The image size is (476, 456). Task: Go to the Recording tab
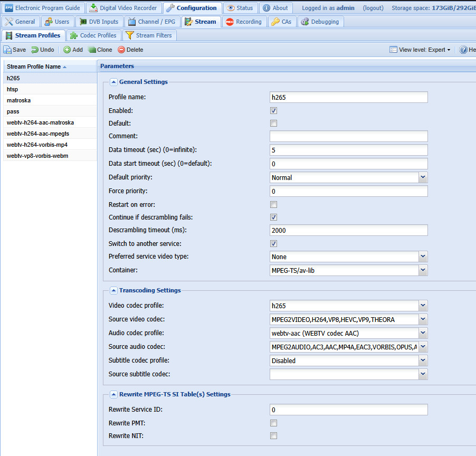click(243, 22)
